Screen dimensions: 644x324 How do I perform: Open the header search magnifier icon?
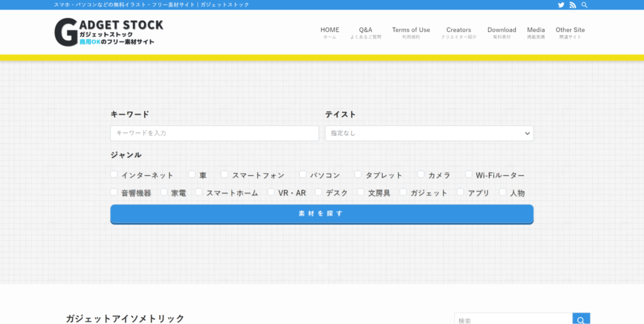tap(584, 5)
